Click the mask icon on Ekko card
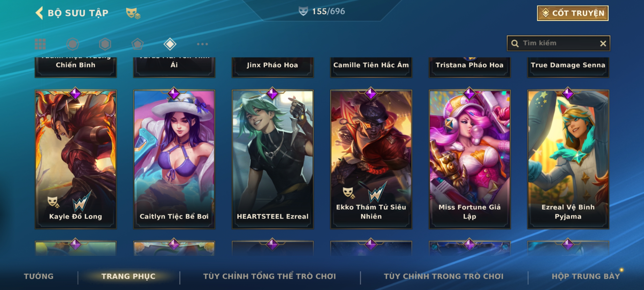644x290 pixels. pyautogui.click(x=348, y=193)
